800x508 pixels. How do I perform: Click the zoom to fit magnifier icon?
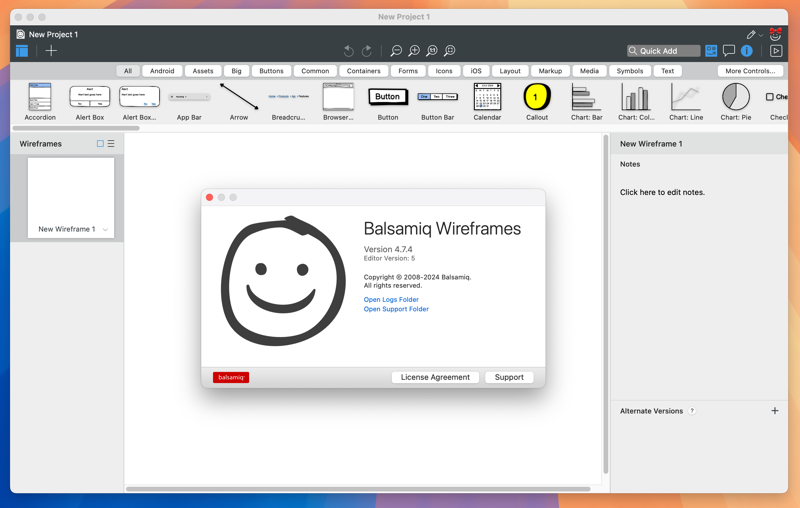[x=449, y=50]
